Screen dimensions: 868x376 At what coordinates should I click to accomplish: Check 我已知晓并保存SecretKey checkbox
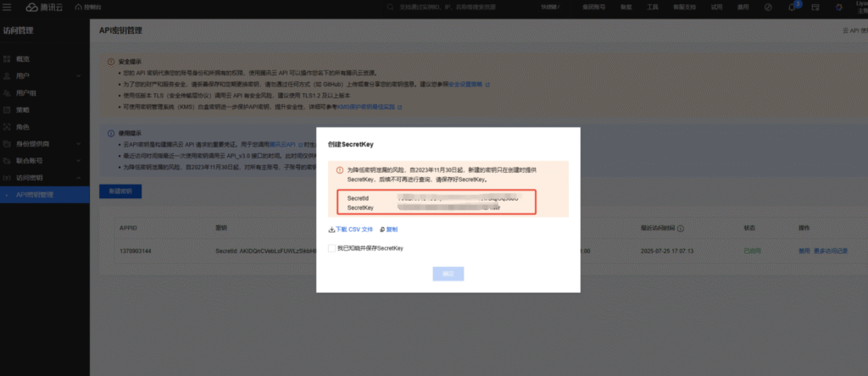tap(331, 248)
